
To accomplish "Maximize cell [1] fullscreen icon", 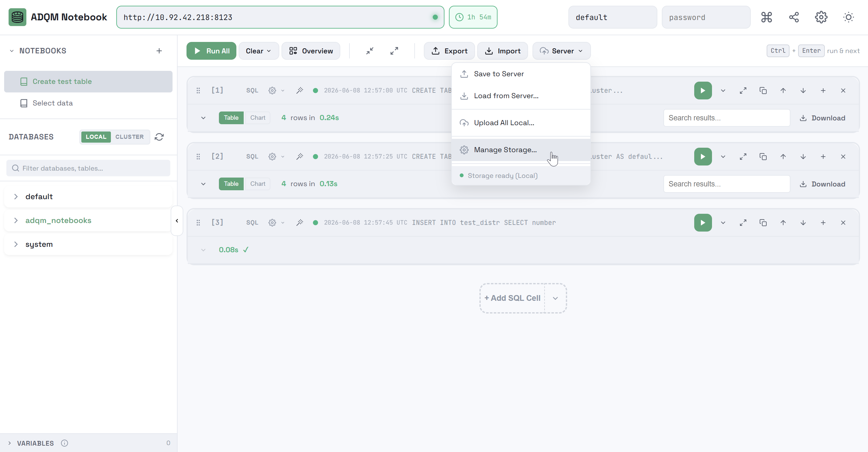I will click(743, 91).
